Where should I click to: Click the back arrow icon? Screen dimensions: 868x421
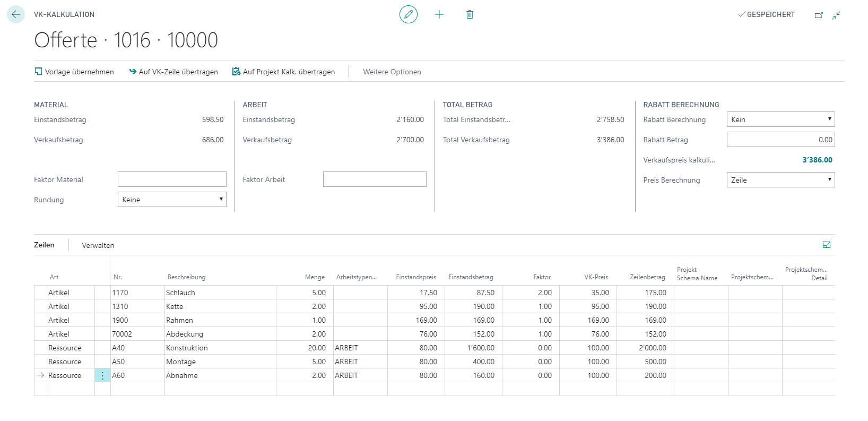[x=16, y=14]
